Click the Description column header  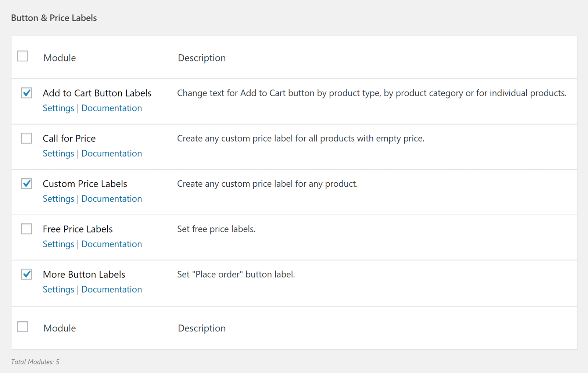(202, 58)
